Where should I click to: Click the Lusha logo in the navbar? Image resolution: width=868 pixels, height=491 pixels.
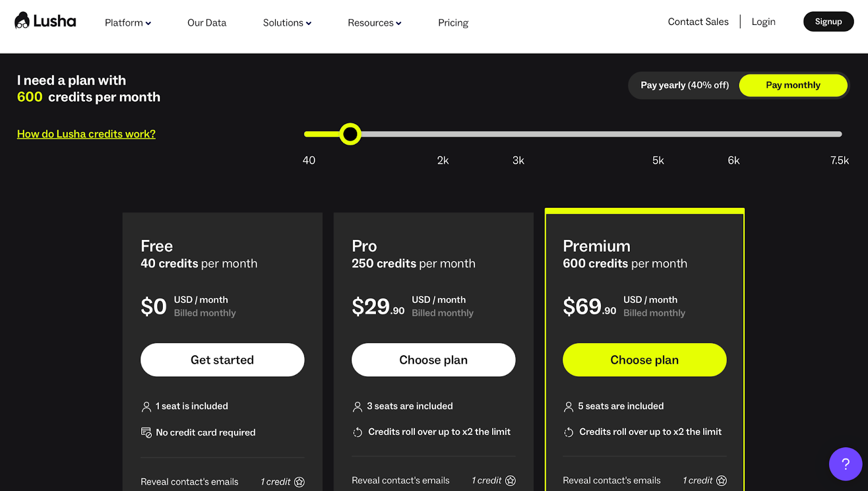45,21
